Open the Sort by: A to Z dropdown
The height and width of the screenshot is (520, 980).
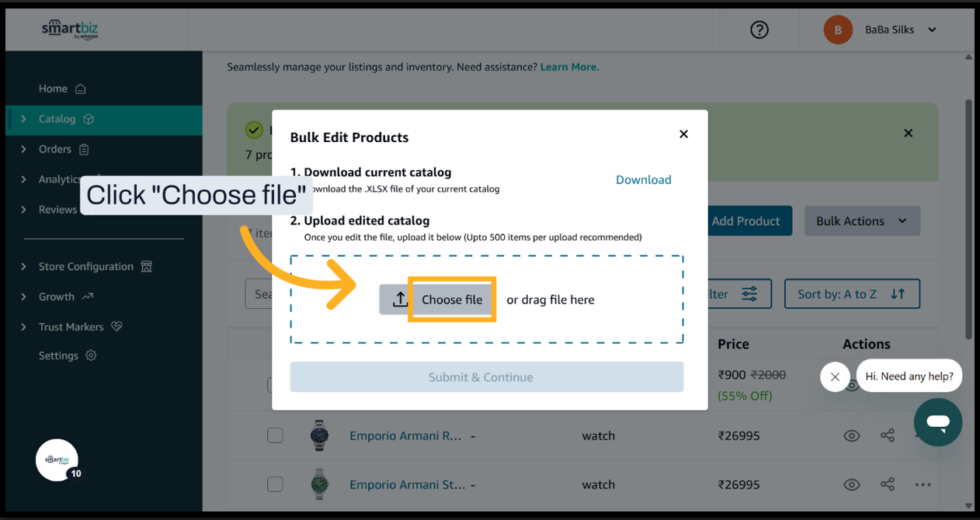coord(851,294)
